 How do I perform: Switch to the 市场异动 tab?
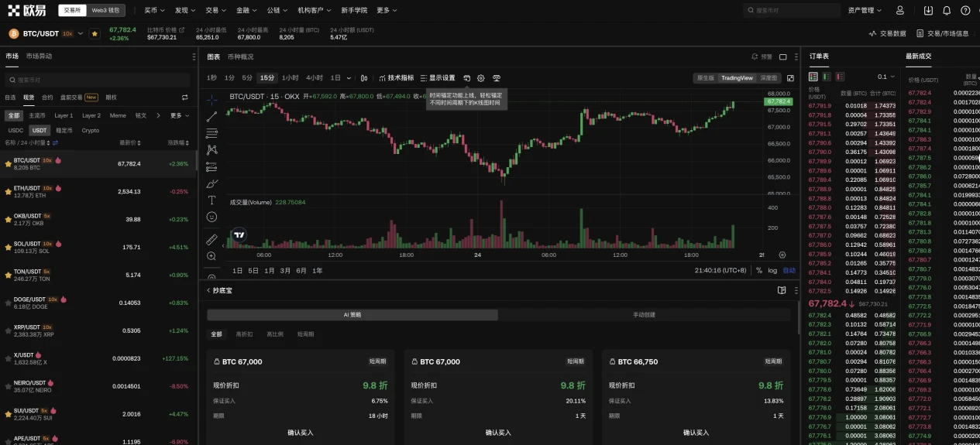point(39,56)
